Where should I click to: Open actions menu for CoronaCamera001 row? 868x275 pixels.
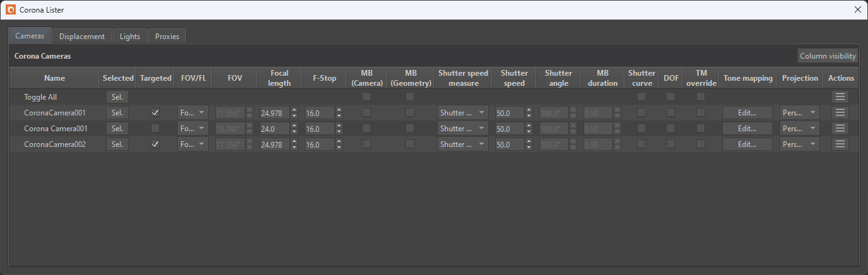pyautogui.click(x=840, y=113)
